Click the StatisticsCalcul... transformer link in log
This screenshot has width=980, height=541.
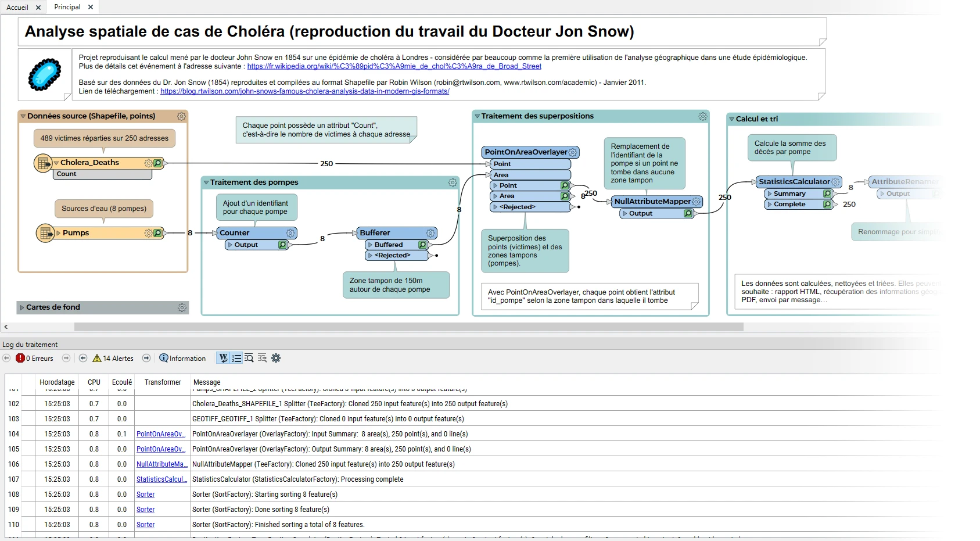point(161,479)
